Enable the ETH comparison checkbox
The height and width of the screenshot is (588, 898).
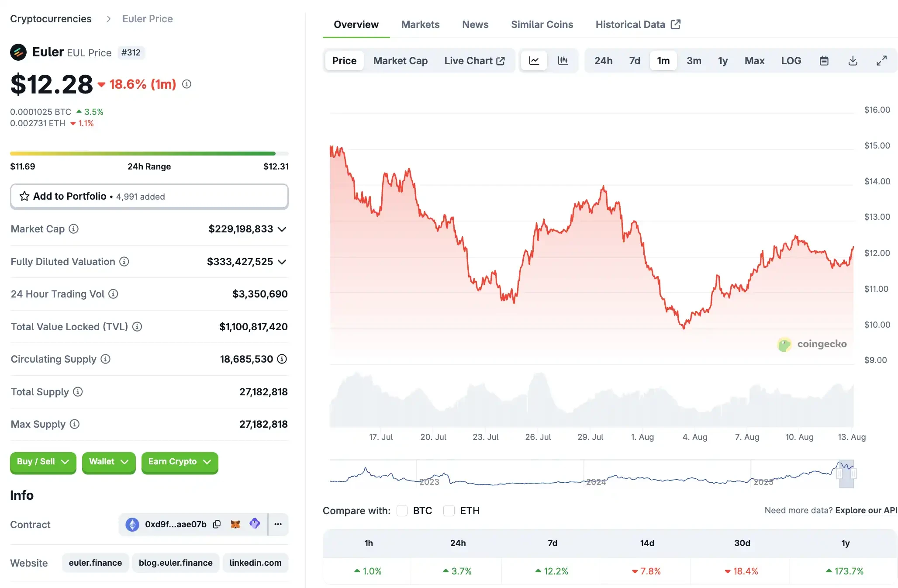point(449,510)
